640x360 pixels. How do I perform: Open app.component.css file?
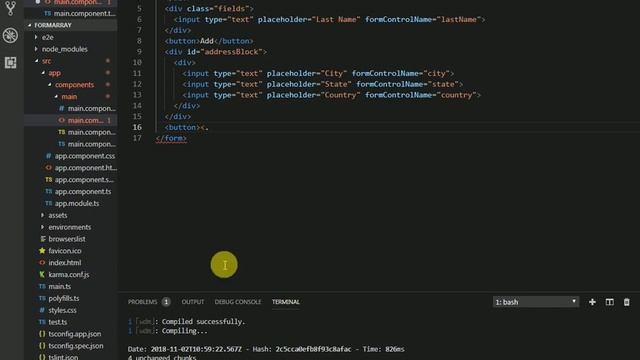tap(71, 156)
